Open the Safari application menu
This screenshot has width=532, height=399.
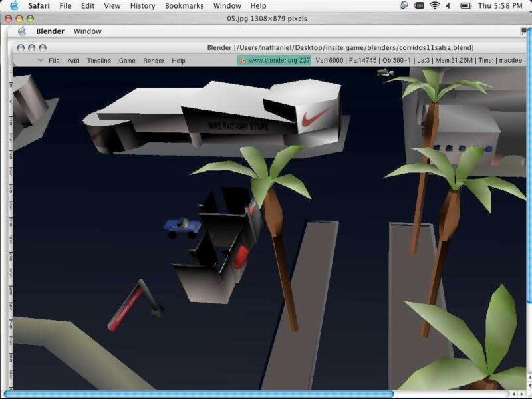[39, 6]
